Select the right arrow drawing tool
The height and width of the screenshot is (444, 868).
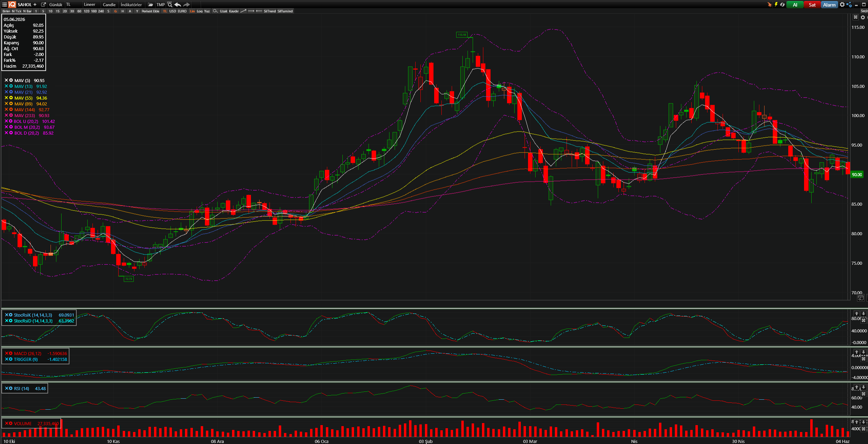coord(251,11)
